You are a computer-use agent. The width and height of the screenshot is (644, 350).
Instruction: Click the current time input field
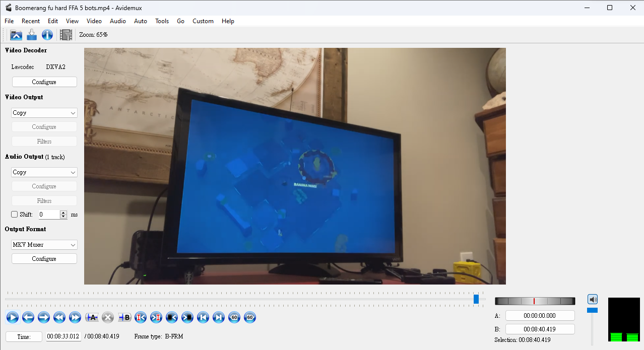[63, 336]
